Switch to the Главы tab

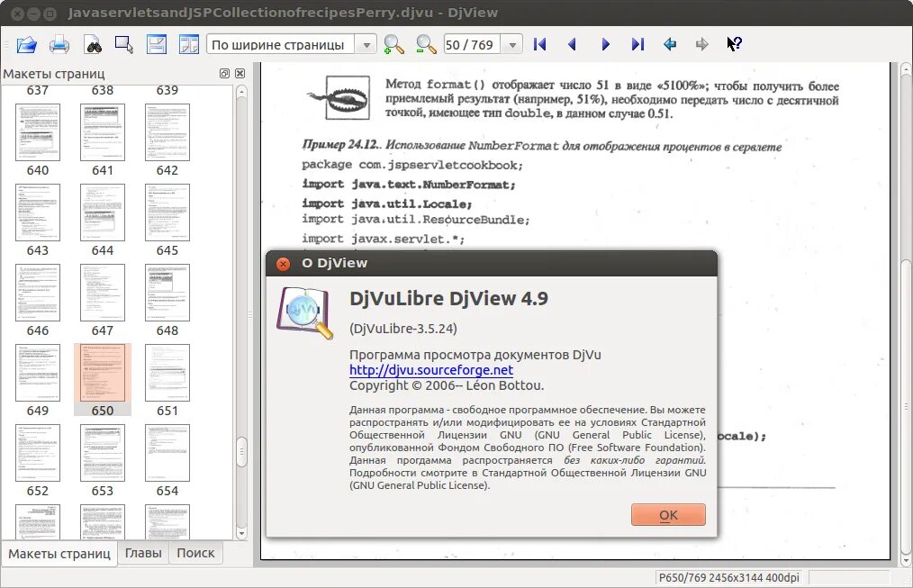(143, 553)
